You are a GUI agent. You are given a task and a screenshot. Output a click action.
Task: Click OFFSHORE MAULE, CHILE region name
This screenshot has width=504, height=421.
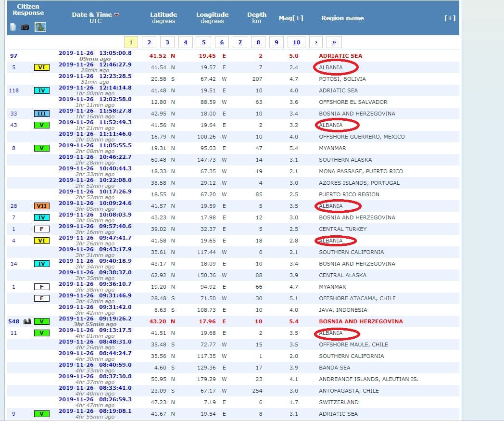click(353, 345)
